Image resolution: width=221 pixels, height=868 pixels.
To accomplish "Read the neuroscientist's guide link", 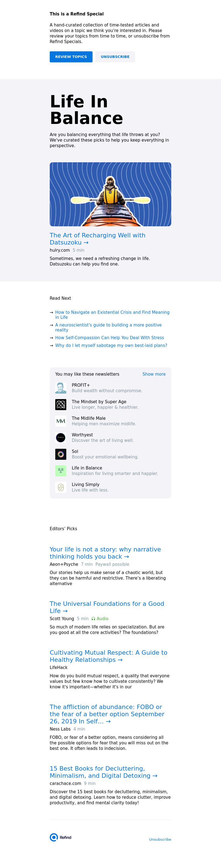I will coord(108,328).
